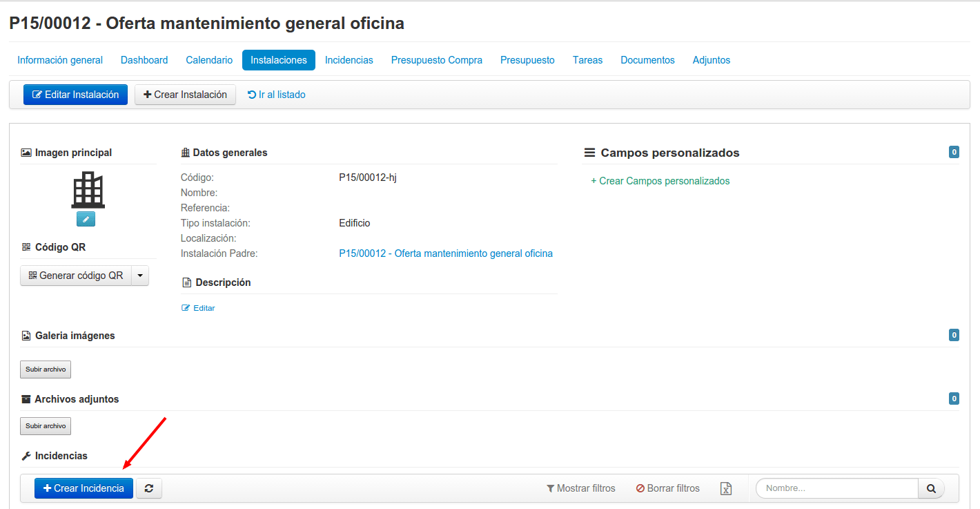
Task: Switch to the Dashboard tab
Action: tap(144, 60)
